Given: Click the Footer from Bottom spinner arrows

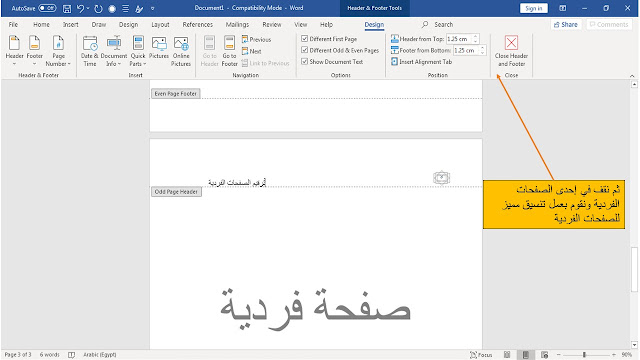Looking at the screenshot, I should click(482, 50).
